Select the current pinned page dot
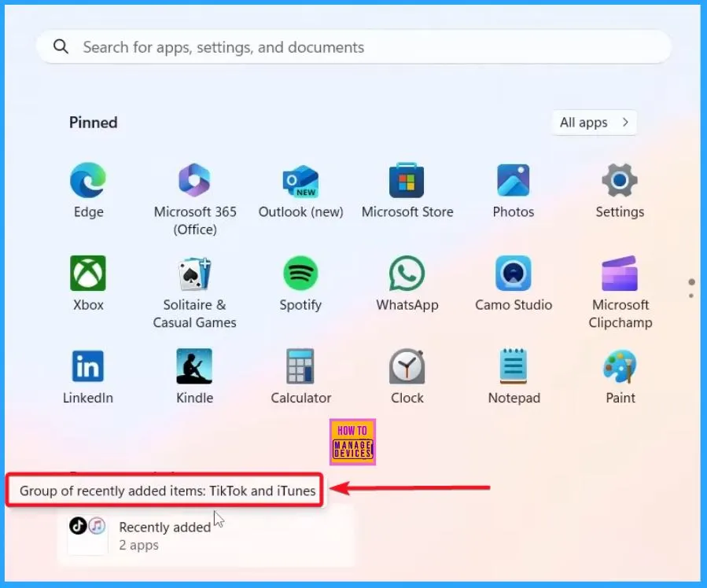Viewport: 707px width, 588px height. point(692,282)
